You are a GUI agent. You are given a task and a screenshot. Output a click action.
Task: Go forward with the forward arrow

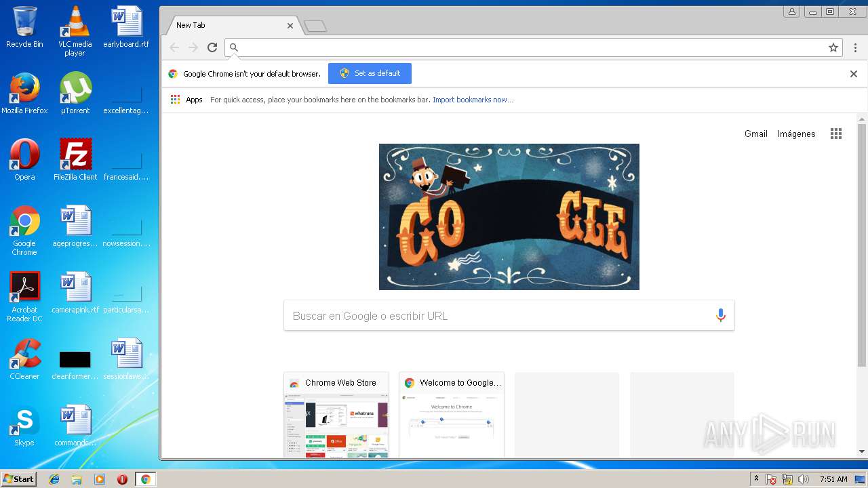[193, 47]
